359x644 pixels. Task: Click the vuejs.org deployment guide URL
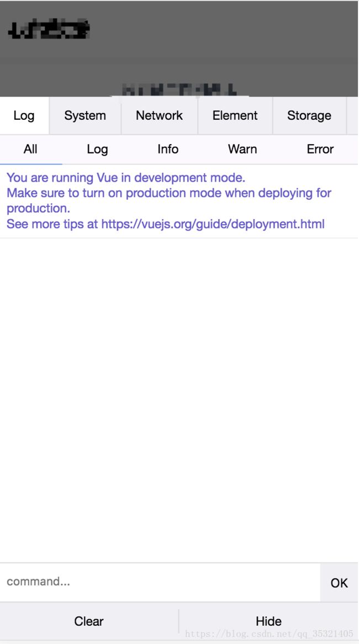pyautogui.click(x=213, y=224)
